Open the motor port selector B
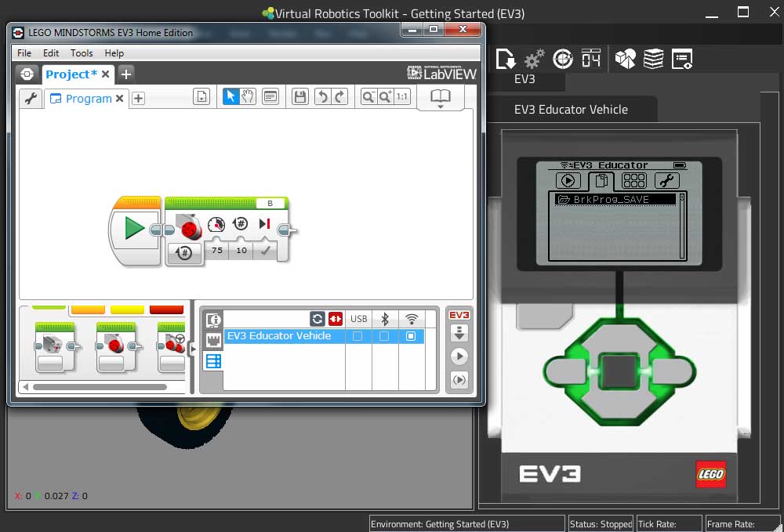The height and width of the screenshot is (532, 784). click(x=270, y=203)
